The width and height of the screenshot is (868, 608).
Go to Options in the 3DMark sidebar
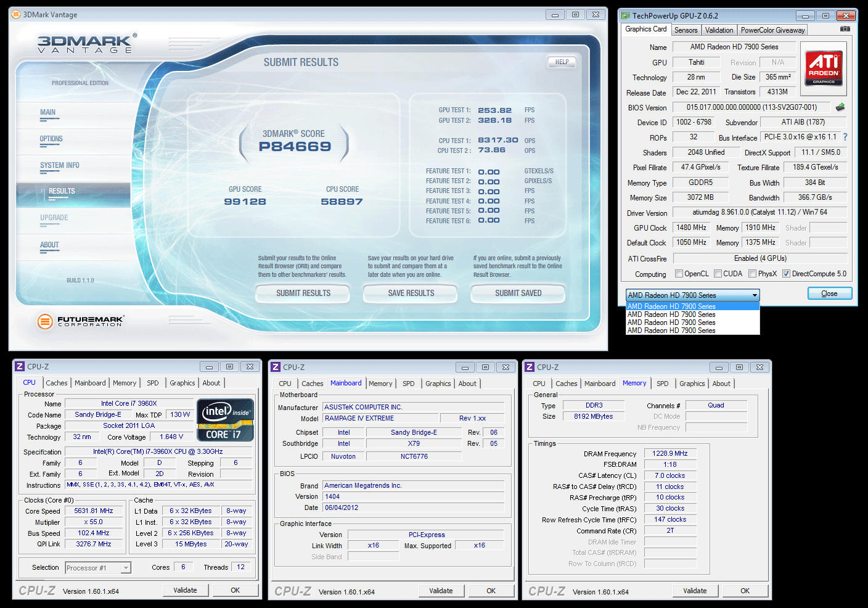click(x=51, y=139)
